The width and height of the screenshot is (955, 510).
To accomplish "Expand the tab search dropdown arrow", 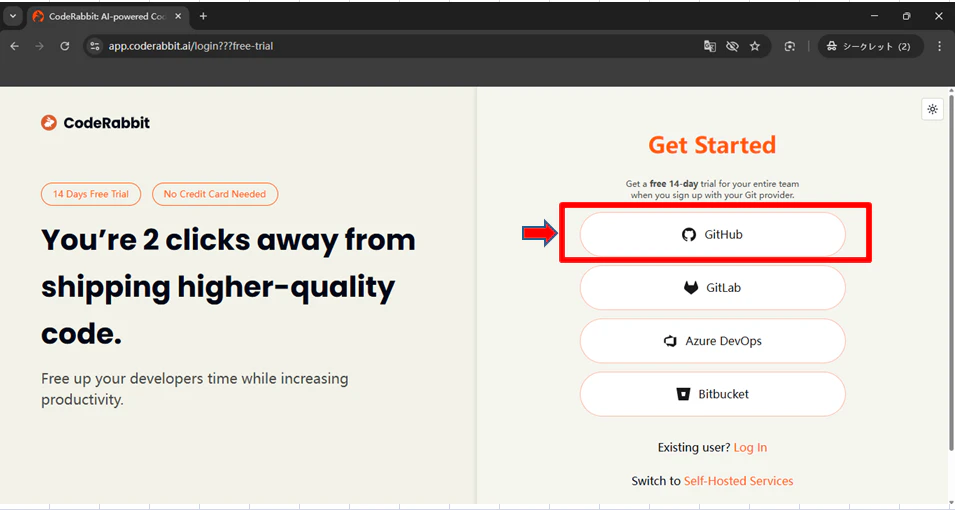I will point(13,16).
